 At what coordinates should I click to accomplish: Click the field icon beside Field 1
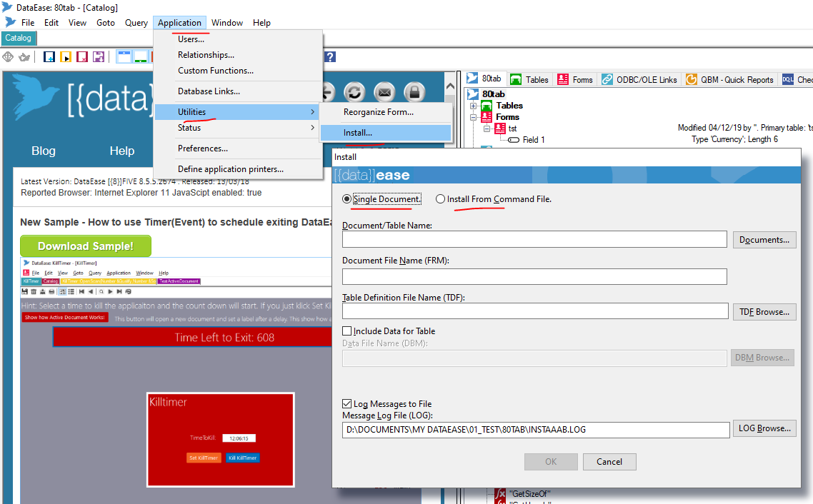514,140
